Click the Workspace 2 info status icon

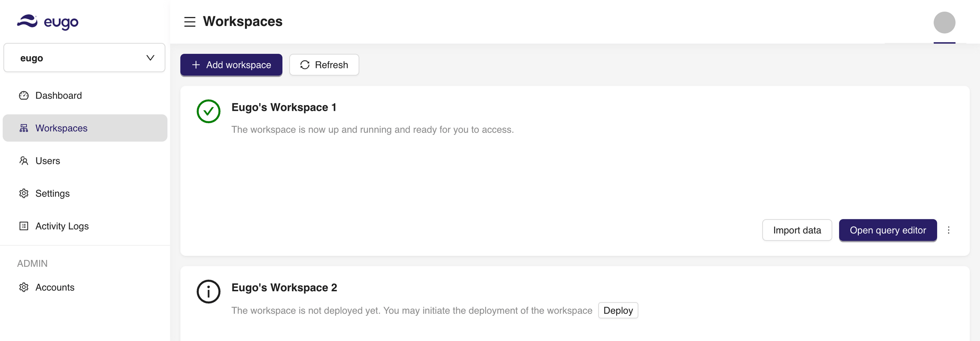pyautogui.click(x=208, y=292)
